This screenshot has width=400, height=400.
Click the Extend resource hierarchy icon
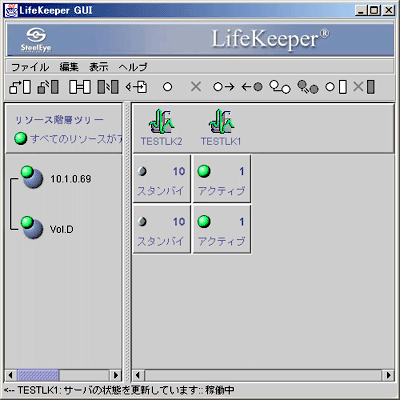pyautogui.click(x=336, y=87)
